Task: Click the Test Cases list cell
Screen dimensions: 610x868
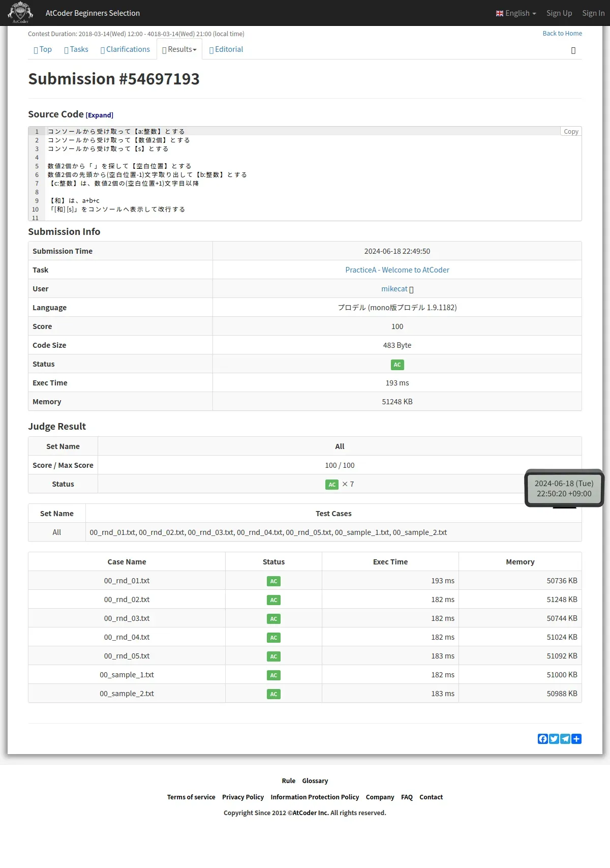Action: [x=333, y=532]
